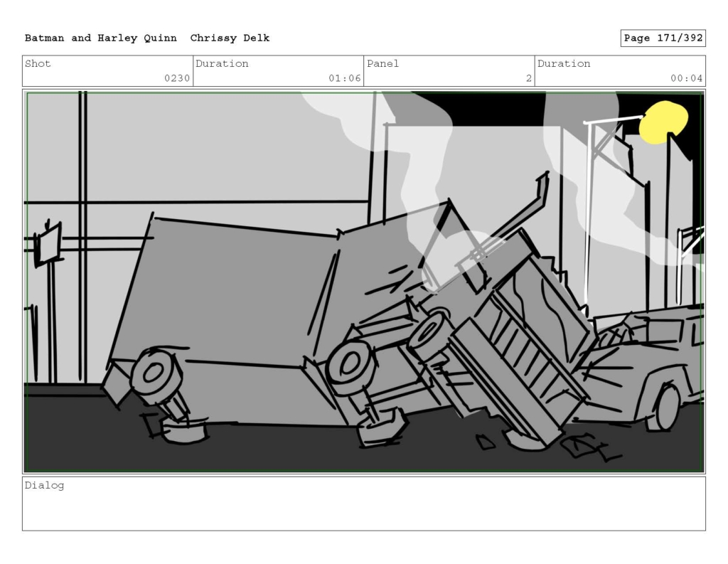Viewport: 728px width, 564px height.
Task: Click the shot duration value "01:06"
Action: (x=345, y=78)
